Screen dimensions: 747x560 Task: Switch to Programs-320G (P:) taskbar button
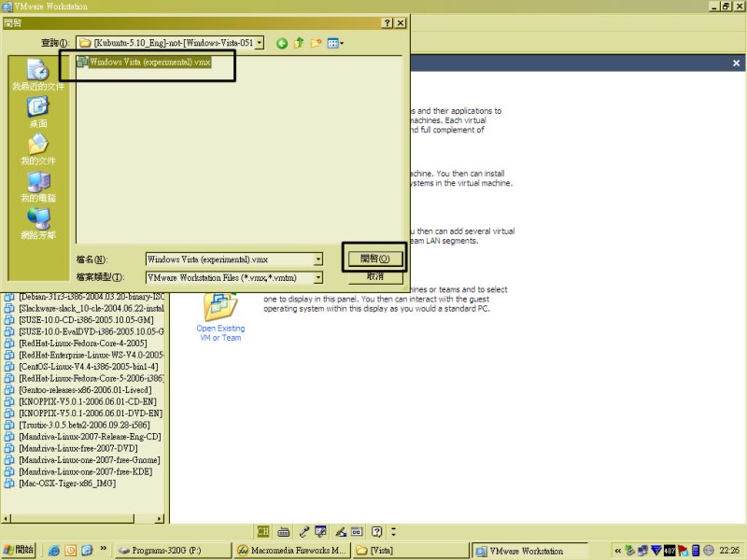pyautogui.click(x=173, y=551)
